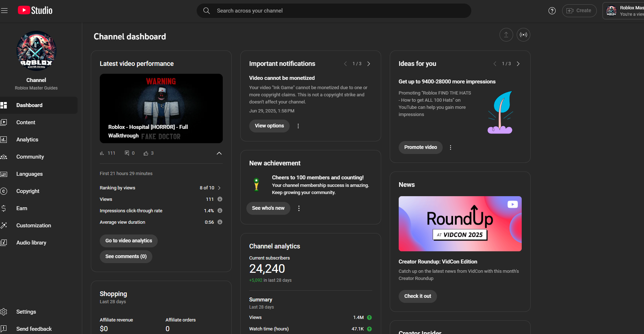Click the likes thumbs-up icon under thumbnail
Viewport: 644px width, 334px height.
coord(146,153)
